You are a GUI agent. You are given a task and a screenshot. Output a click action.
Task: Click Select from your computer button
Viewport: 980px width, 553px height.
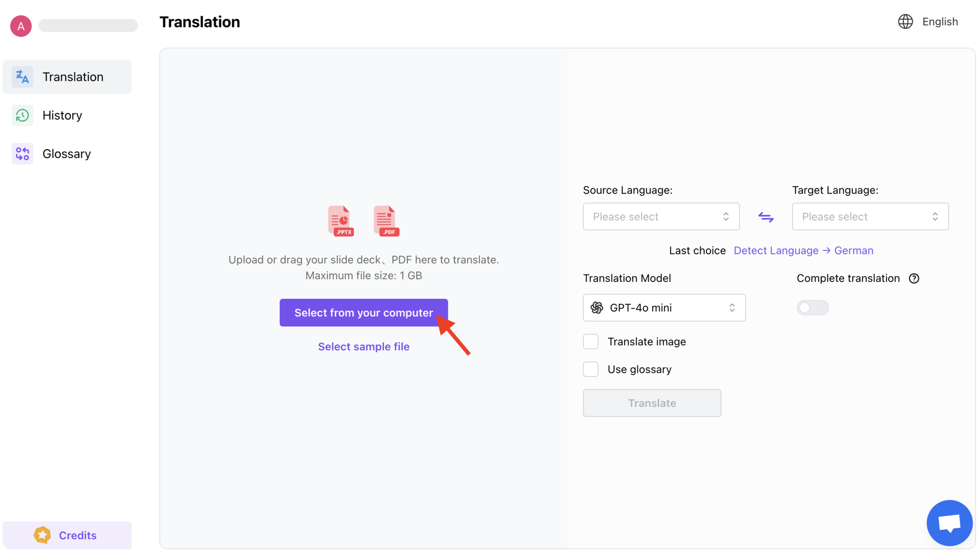364,313
